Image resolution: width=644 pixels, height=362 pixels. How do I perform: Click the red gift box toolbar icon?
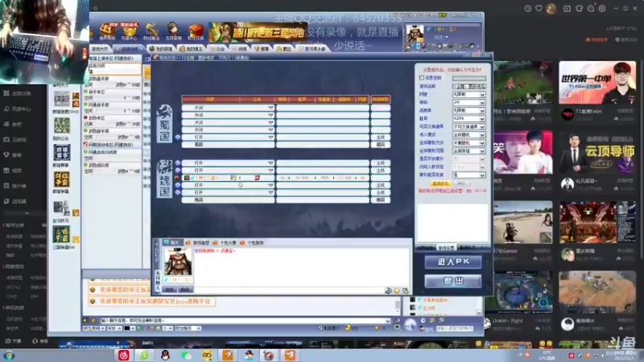tap(196, 31)
